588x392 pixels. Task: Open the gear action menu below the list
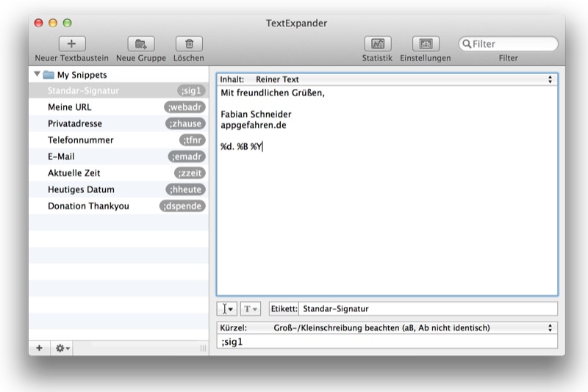click(62, 348)
